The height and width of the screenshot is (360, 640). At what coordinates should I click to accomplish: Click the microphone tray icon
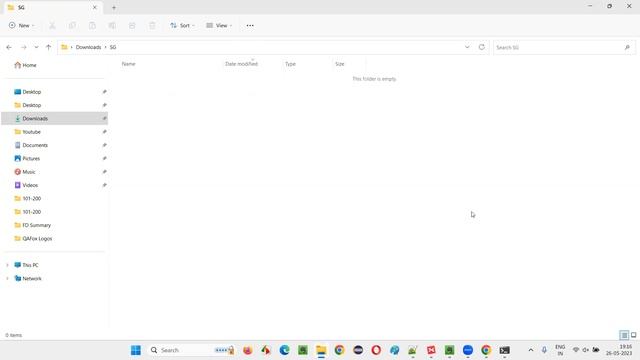544,350
